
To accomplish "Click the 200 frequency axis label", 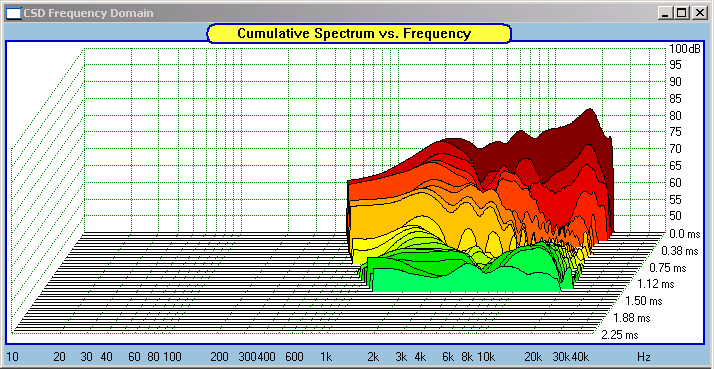I will [219, 357].
